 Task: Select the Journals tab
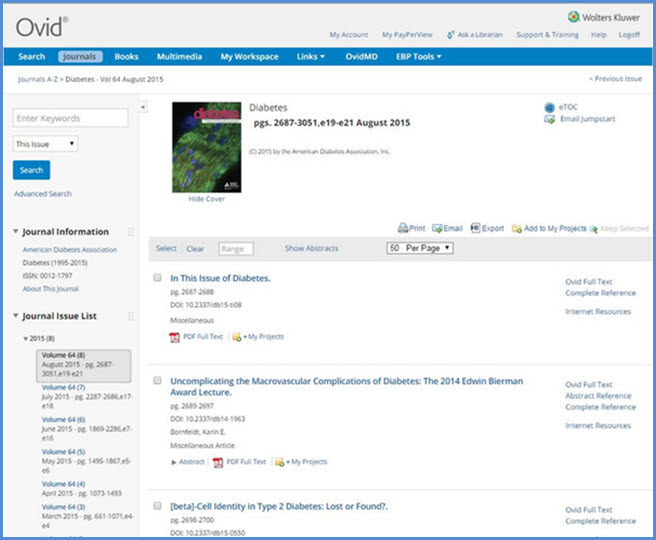80,56
